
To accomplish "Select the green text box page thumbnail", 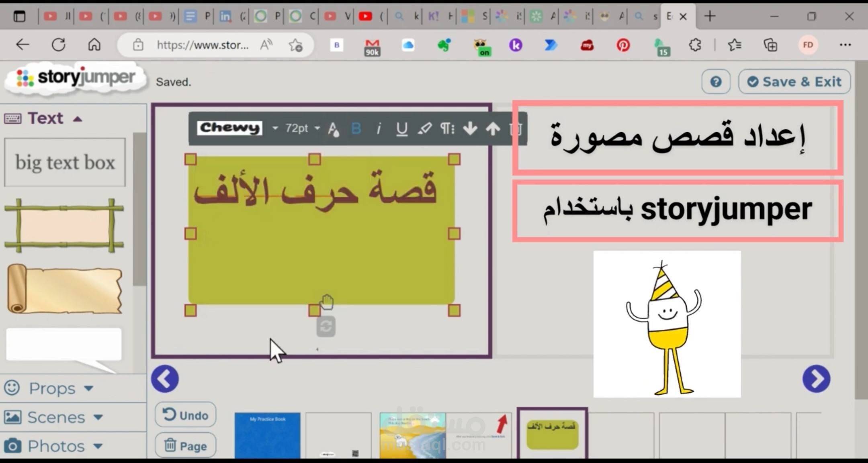I will pos(552,434).
